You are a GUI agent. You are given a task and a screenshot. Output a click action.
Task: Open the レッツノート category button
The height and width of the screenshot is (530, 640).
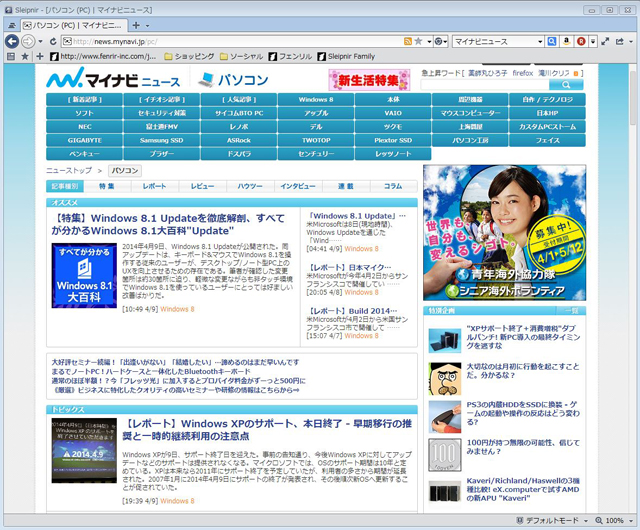393,154
